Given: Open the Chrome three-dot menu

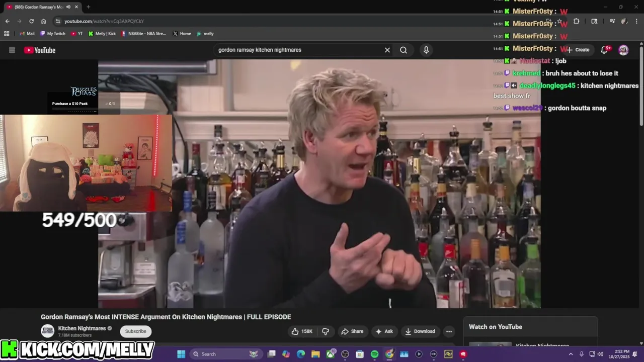Looking at the screenshot, I should [637, 21].
